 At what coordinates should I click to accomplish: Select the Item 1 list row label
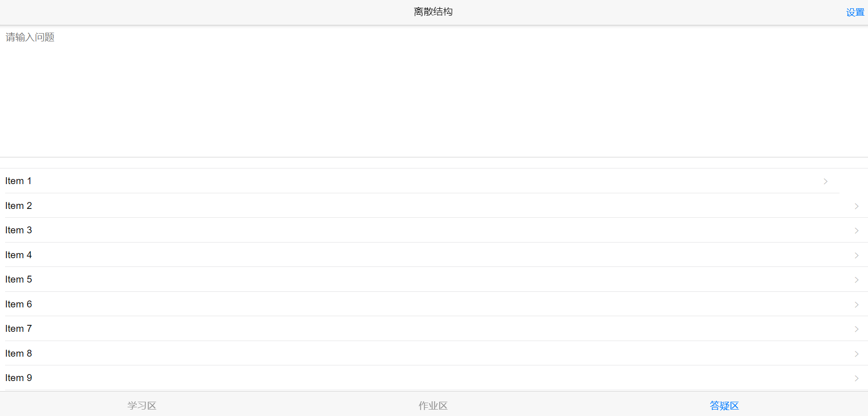(18, 181)
